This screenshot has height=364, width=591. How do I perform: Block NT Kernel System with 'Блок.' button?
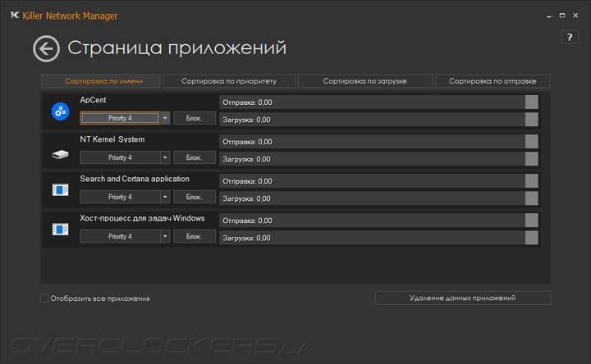tap(195, 157)
